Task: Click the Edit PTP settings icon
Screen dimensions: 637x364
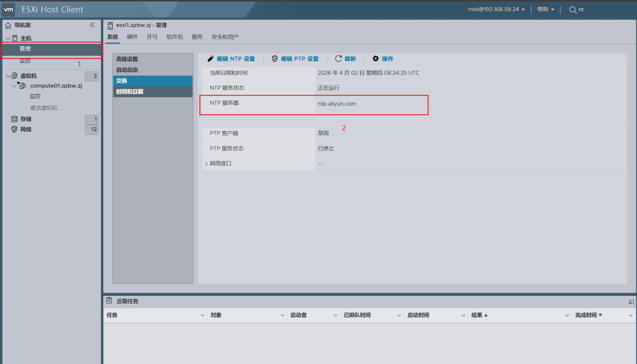Action: (275, 59)
